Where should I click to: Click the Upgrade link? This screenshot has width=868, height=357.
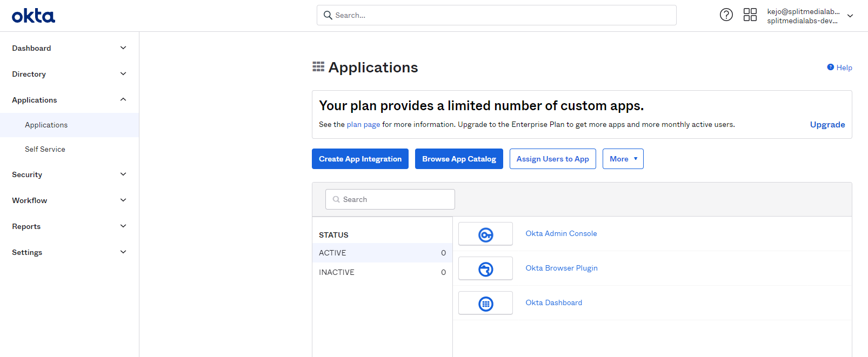pyautogui.click(x=827, y=124)
